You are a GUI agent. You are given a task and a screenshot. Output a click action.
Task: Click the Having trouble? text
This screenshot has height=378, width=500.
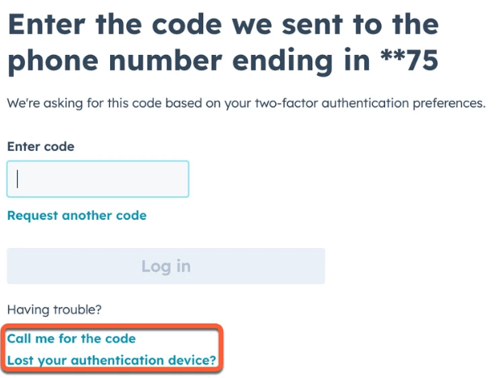54,310
